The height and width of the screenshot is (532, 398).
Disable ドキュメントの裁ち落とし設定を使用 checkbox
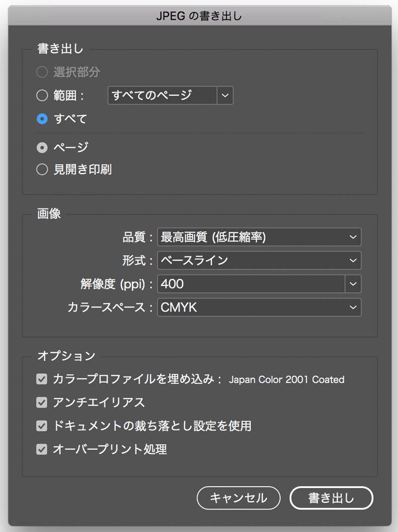(x=42, y=426)
